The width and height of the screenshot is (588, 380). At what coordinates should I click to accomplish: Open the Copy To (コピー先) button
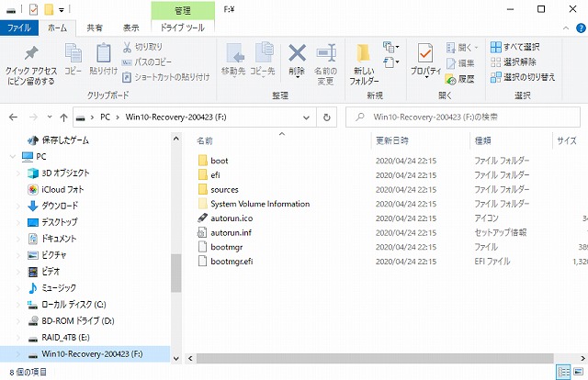click(263, 60)
